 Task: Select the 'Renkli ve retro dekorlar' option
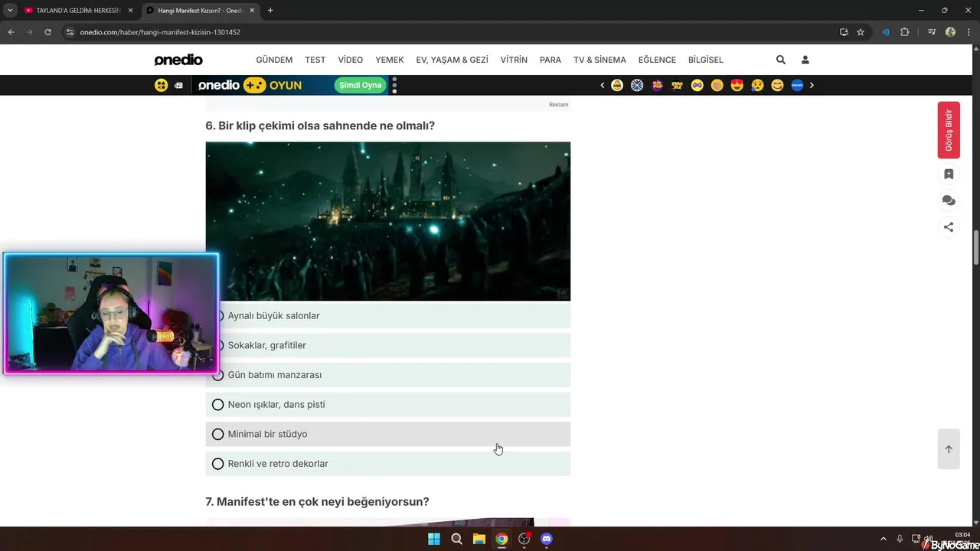(x=388, y=464)
